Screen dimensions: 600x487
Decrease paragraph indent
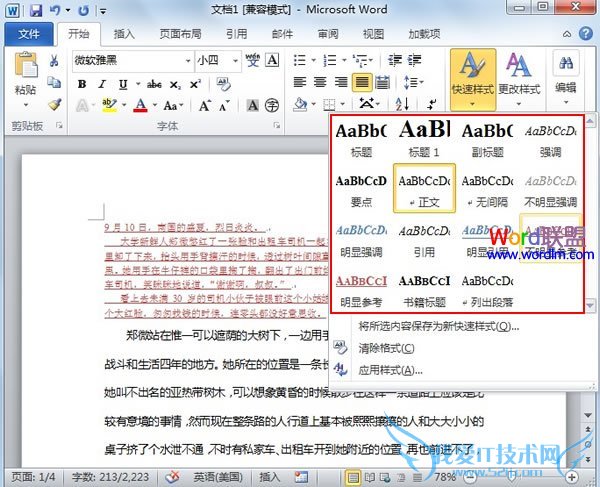pos(395,60)
